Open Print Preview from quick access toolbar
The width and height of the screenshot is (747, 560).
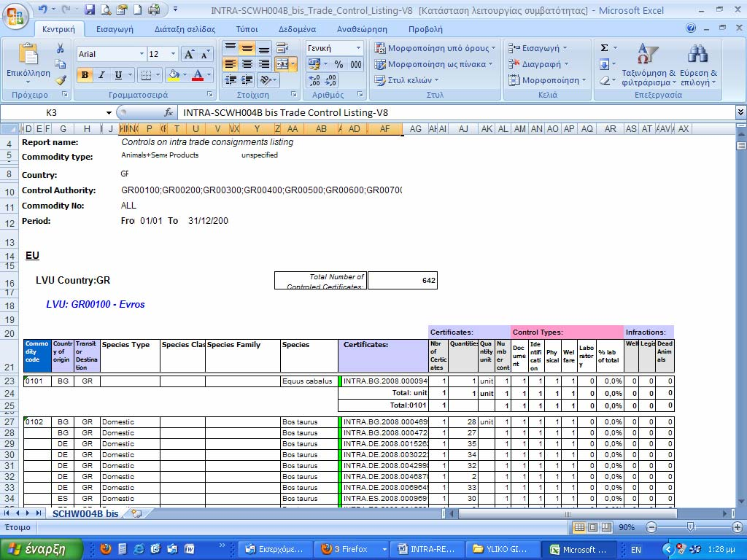coord(106,9)
